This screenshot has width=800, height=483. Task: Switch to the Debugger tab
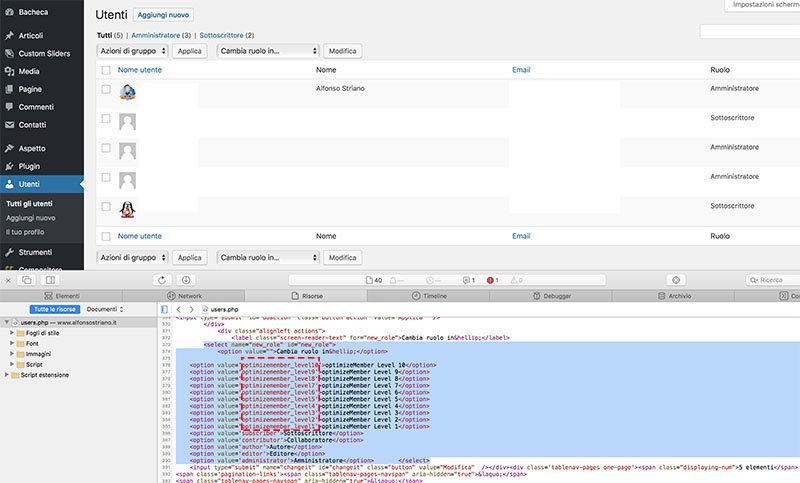pos(551,296)
